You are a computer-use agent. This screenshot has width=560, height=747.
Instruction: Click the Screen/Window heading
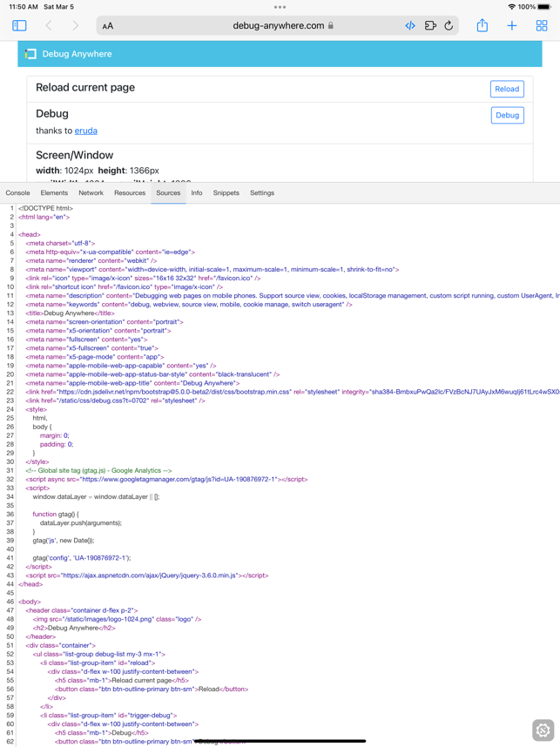(74, 155)
